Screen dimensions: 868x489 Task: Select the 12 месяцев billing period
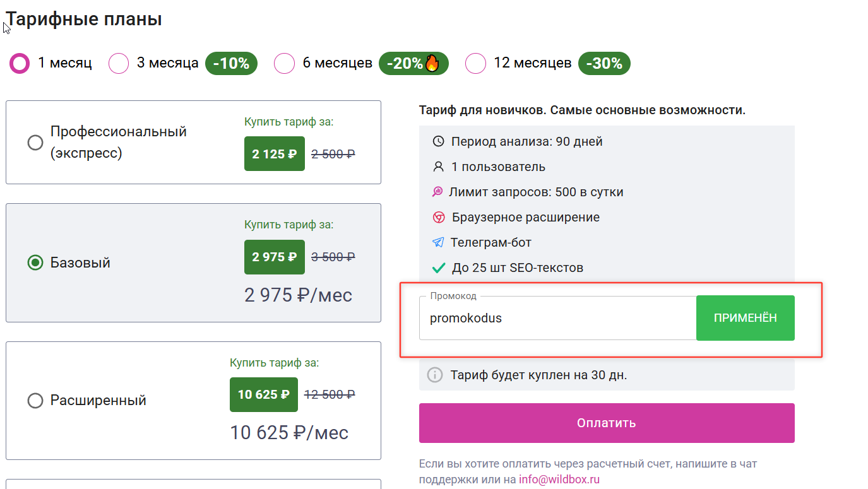click(x=475, y=63)
